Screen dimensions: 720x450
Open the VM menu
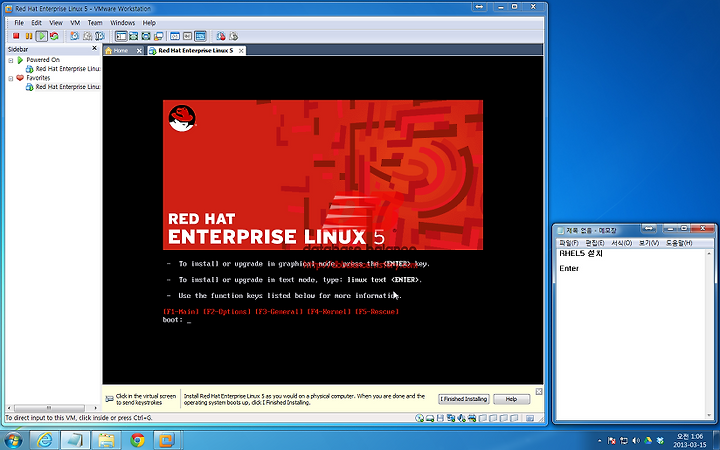(75, 22)
